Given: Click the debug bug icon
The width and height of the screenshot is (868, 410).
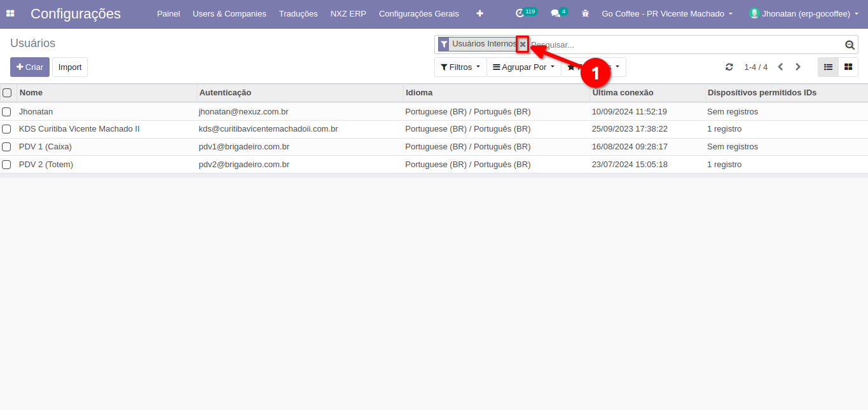Looking at the screenshot, I should [x=585, y=13].
